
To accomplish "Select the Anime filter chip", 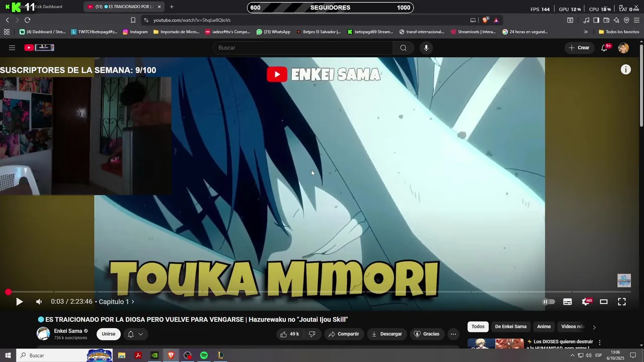I will [544, 327].
